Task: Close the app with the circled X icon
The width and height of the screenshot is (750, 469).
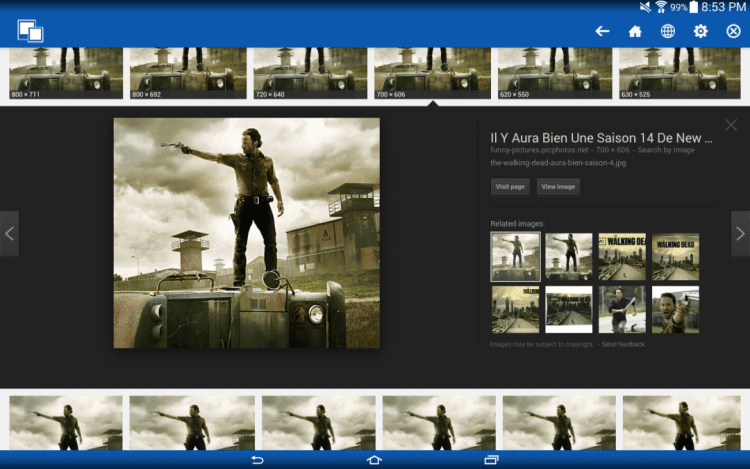Action: click(x=733, y=32)
